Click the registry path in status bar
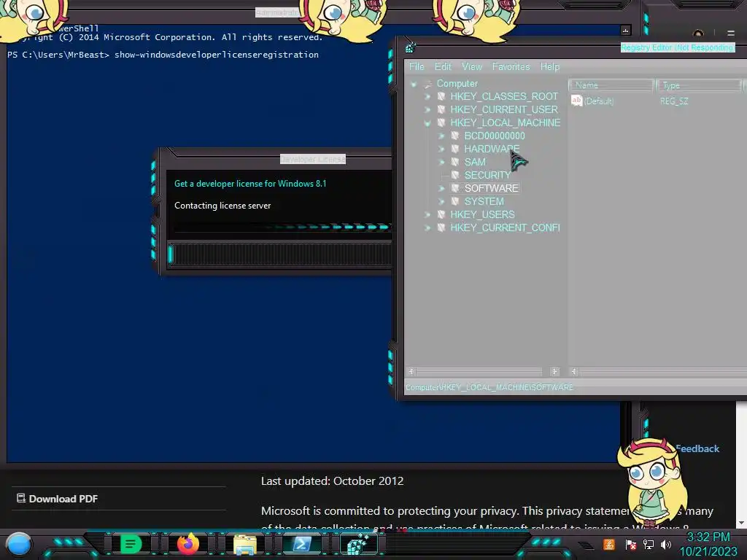This screenshot has width=747, height=560. click(489, 387)
